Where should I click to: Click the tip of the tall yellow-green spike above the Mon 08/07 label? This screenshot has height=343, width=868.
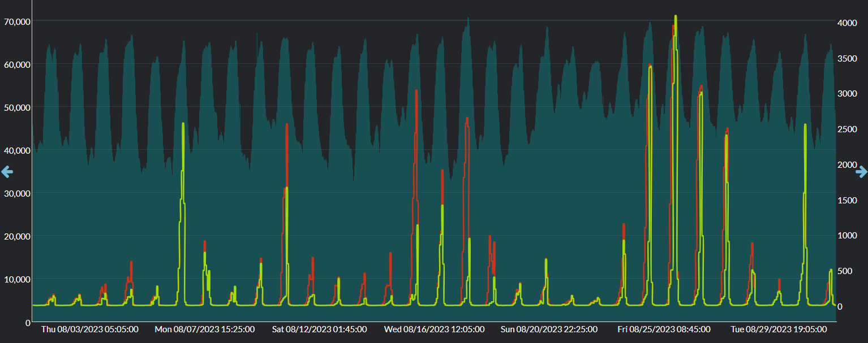pos(183,124)
